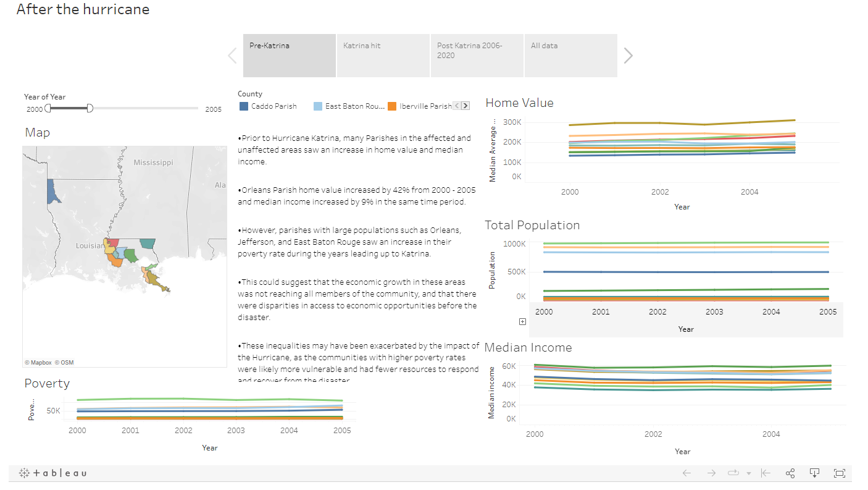Click the red parish region on map
Image resolution: width=868 pixels, height=490 pixels.
point(113,243)
